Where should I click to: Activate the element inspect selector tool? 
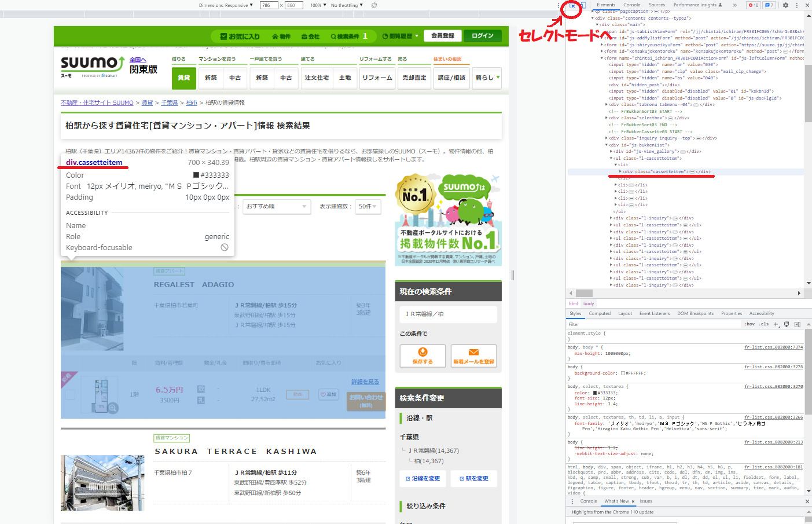click(x=572, y=5)
